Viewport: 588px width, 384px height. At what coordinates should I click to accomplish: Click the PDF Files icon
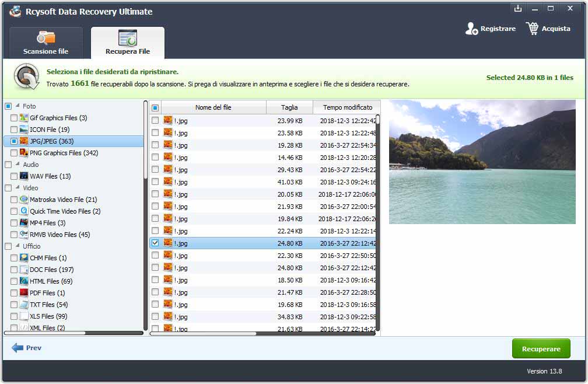[24, 293]
